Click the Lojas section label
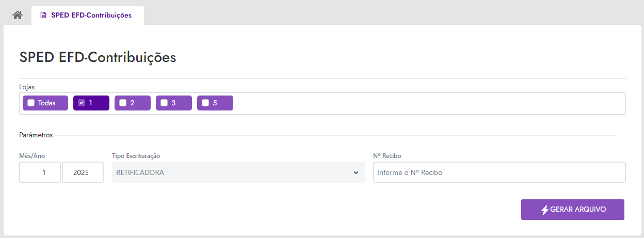 27,87
